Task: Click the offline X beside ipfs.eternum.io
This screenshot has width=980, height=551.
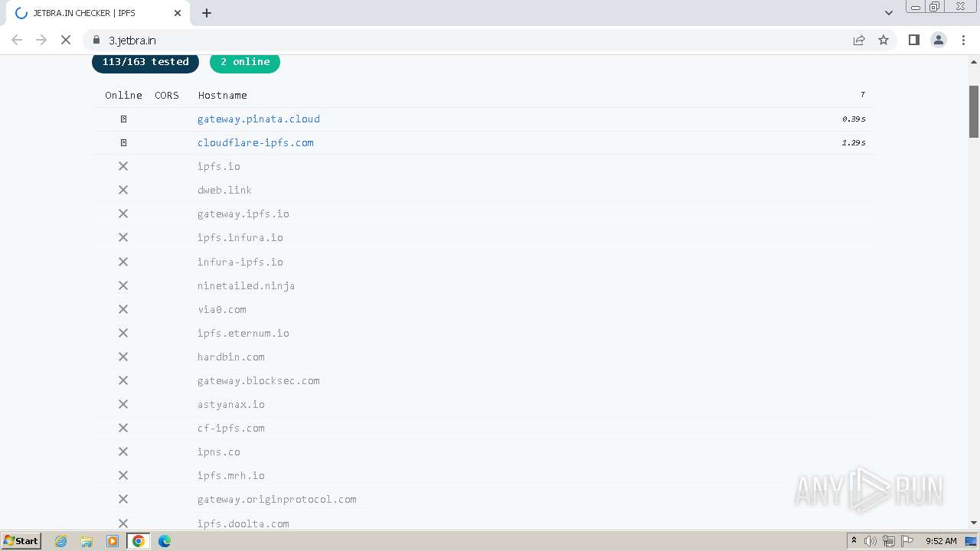Action: point(123,333)
